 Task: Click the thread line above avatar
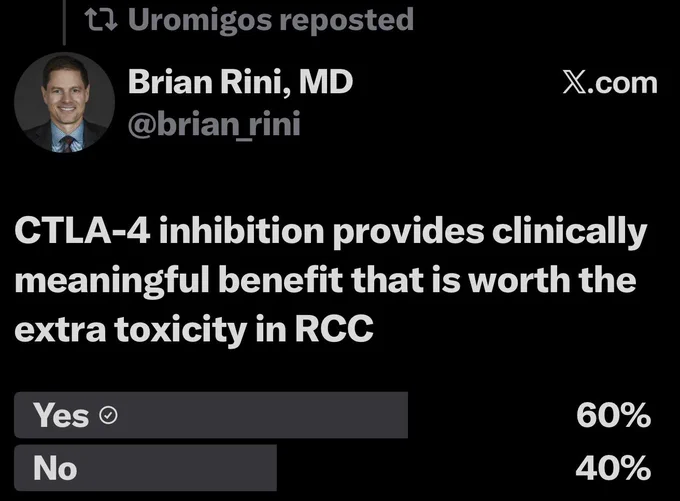pyautogui.click(x=64, y=23)
